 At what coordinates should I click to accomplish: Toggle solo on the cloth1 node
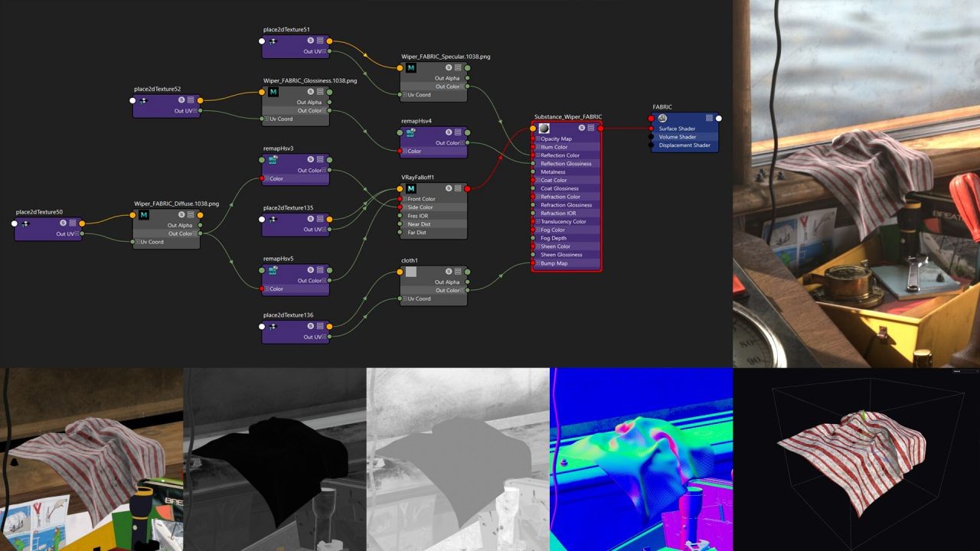pyautogui.click(x=448, y=272)
